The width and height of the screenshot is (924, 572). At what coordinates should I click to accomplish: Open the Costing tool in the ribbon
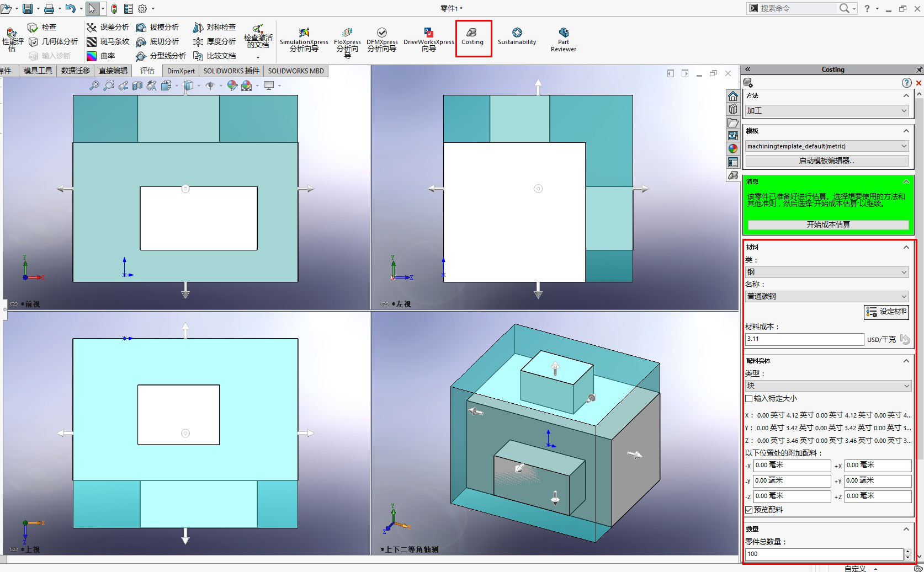coord(472,37)
